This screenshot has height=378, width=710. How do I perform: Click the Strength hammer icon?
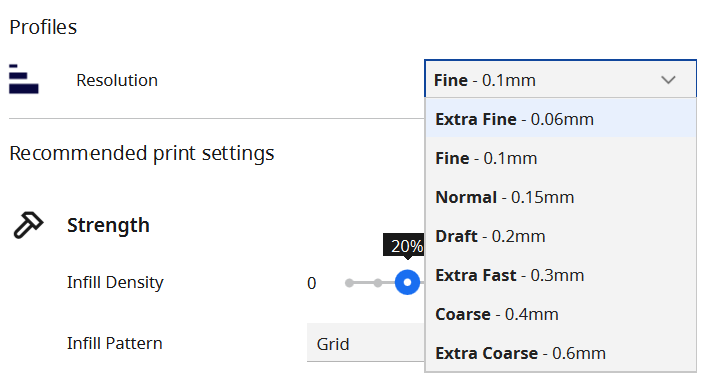[28, 225]
